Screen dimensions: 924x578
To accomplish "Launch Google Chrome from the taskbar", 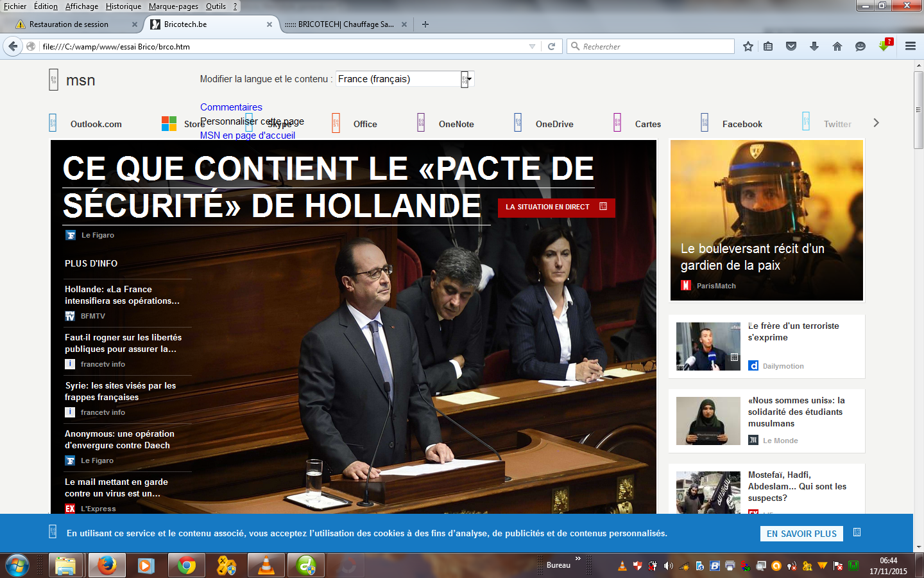I will coord(187,566).
